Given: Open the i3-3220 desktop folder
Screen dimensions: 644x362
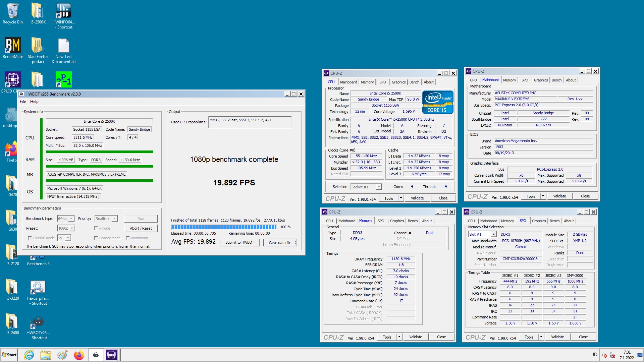Looking at the screenshot, I should (x=12, y=290).
